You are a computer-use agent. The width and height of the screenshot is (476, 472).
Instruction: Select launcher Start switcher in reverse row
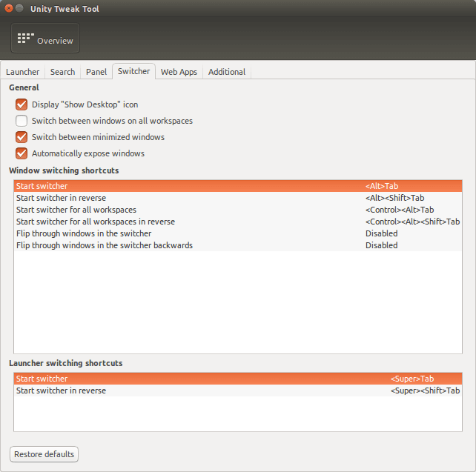click(x=238, y=390)
